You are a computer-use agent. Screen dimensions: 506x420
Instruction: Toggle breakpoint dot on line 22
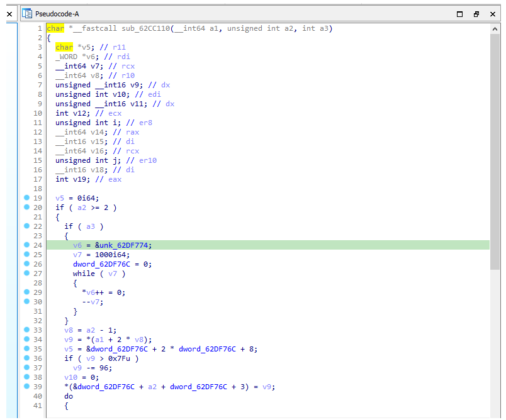pyautogui.click(x=27, y=226)
